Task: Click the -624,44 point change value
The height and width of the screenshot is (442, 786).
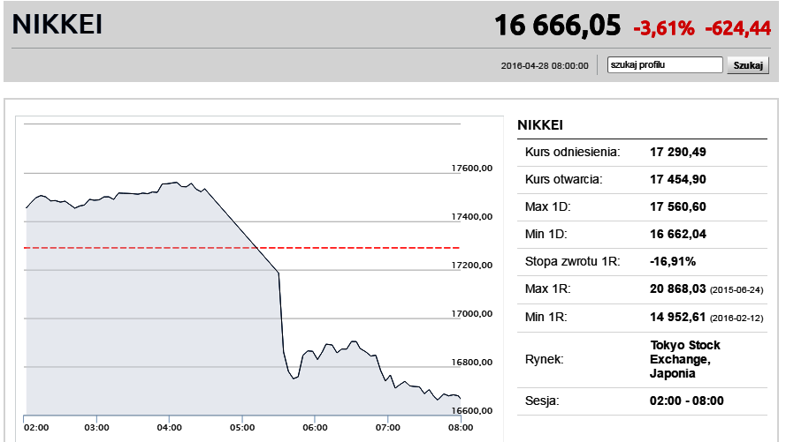Action: [738, 28]
